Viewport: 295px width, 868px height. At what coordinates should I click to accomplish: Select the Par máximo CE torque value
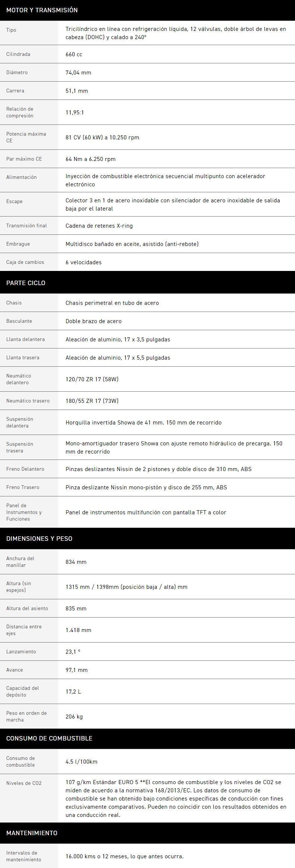[x=91, y=159]
